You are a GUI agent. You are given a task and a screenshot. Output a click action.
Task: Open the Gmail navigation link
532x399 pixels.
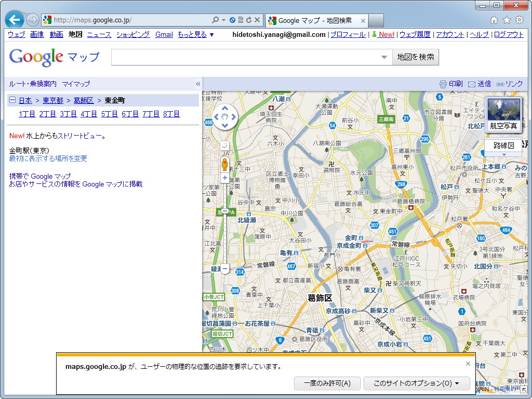coord(164,34)
